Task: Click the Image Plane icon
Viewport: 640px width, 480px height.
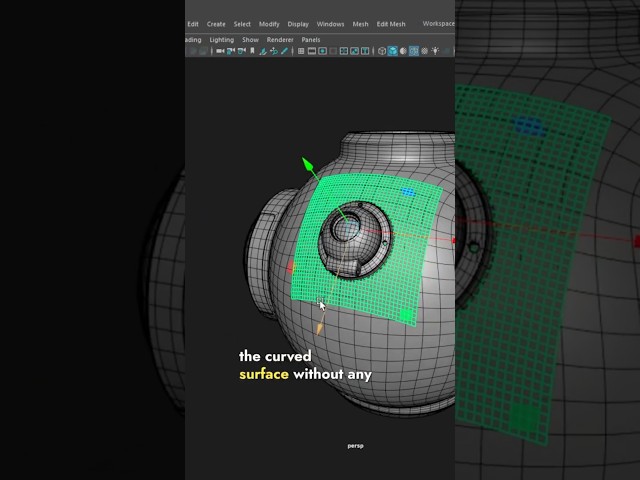Action: (x=263, y=51)
